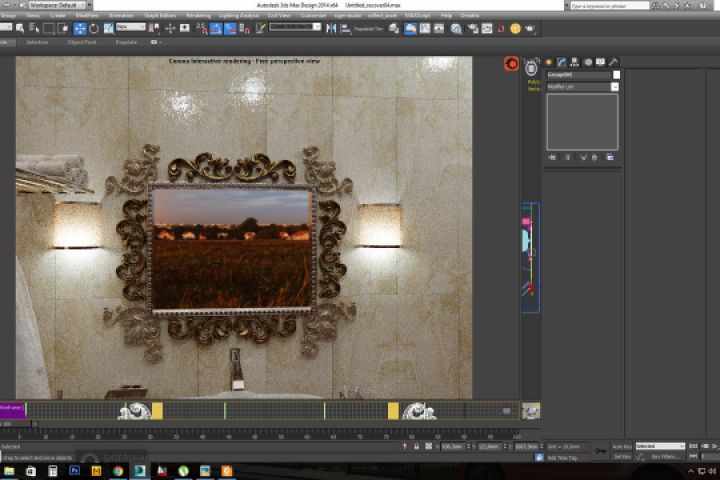Click X coordinate input field

click(x=452, y=446)
